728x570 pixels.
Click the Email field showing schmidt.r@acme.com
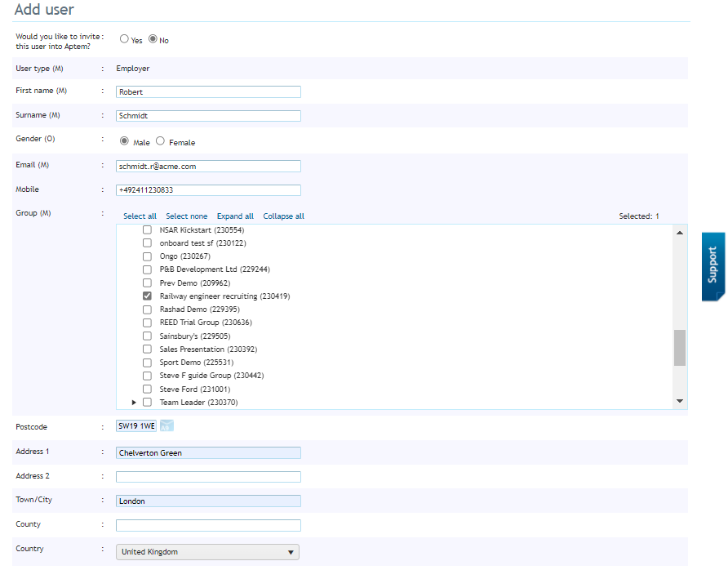pos(207,166)
